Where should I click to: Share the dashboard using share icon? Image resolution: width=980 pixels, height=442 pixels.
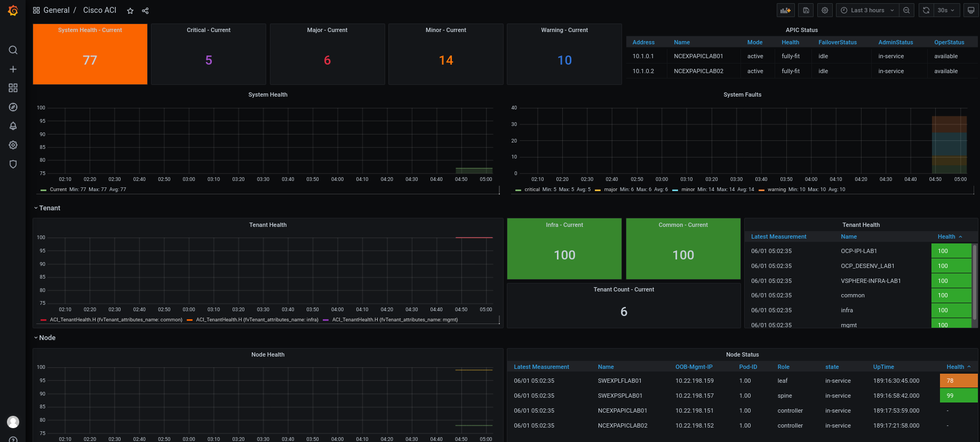click(x=145, y=11)
